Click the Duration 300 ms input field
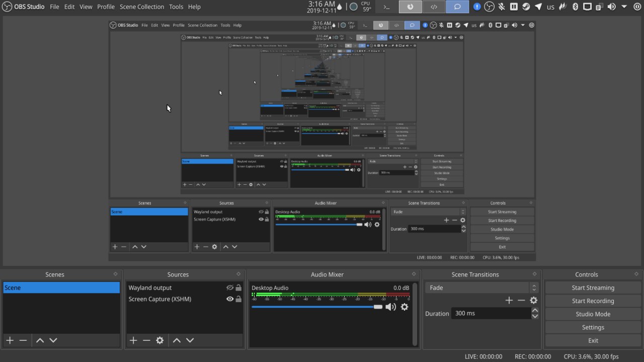The height and width of the screenshot is (362, 644). click(491, 313)
